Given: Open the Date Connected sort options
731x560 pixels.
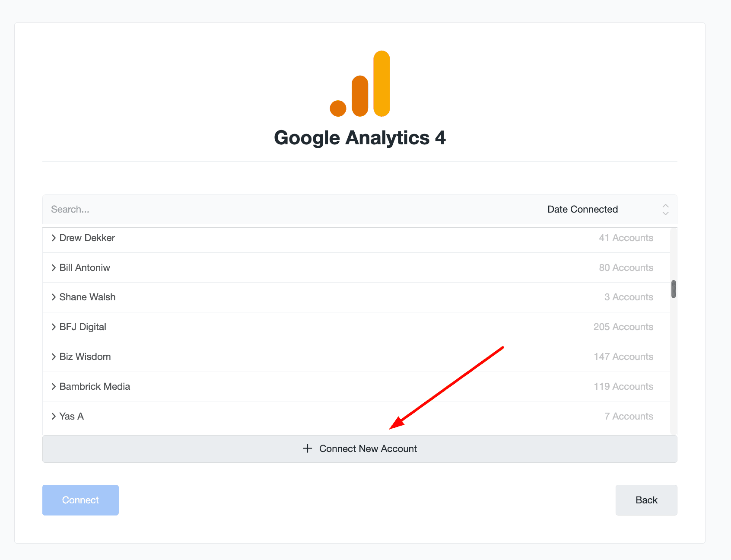Looking at the screenshot, I should coord(582,209).
